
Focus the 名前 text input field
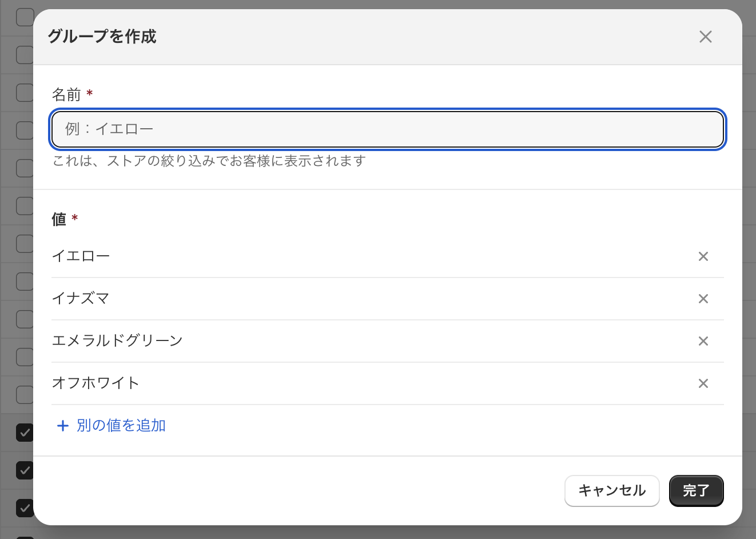pyautogui.click(x=388, y=129)
